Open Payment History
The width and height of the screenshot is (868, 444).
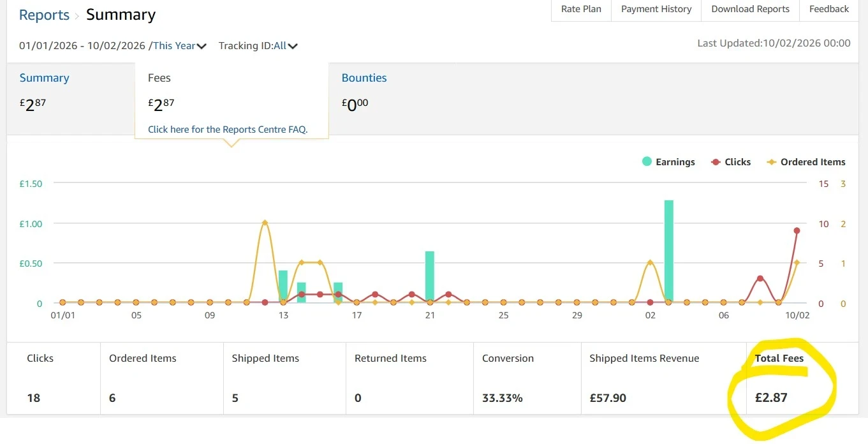pyautogui.click(x=656, y=10)
